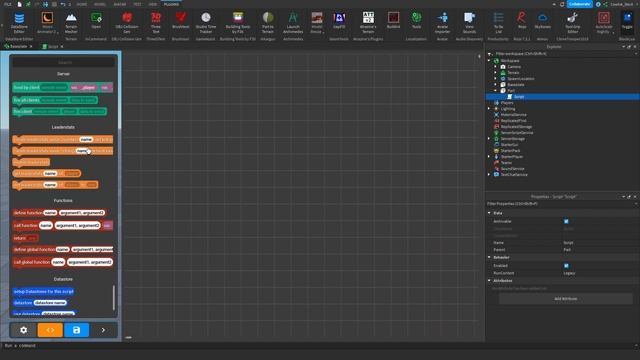Open Building Tools by F3X
Image resolution: width=640 pixels, height=360 pixels.
pyautogui.click(x=238, y=22)
